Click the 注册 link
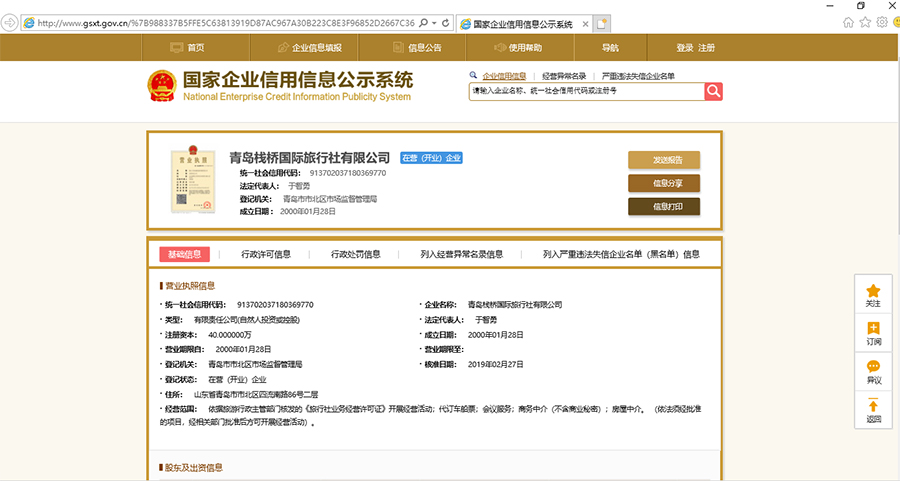 pos(707,48)
